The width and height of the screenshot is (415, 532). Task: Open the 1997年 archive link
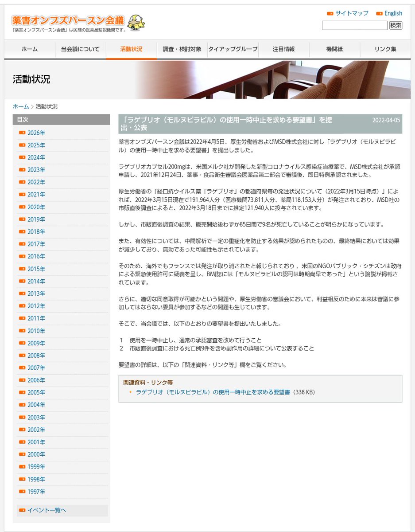[x=36, y=492]
